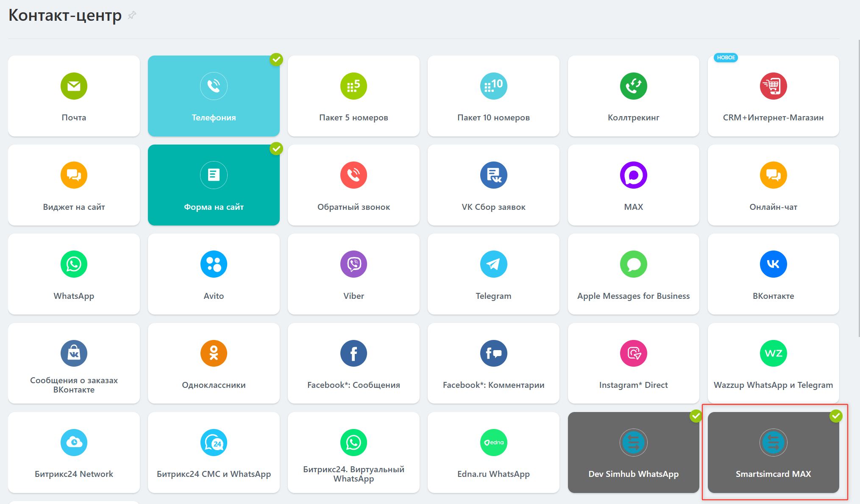860x504 pixels.
Task: Click the Avito four-dots icon
Action: coord(214,264)
